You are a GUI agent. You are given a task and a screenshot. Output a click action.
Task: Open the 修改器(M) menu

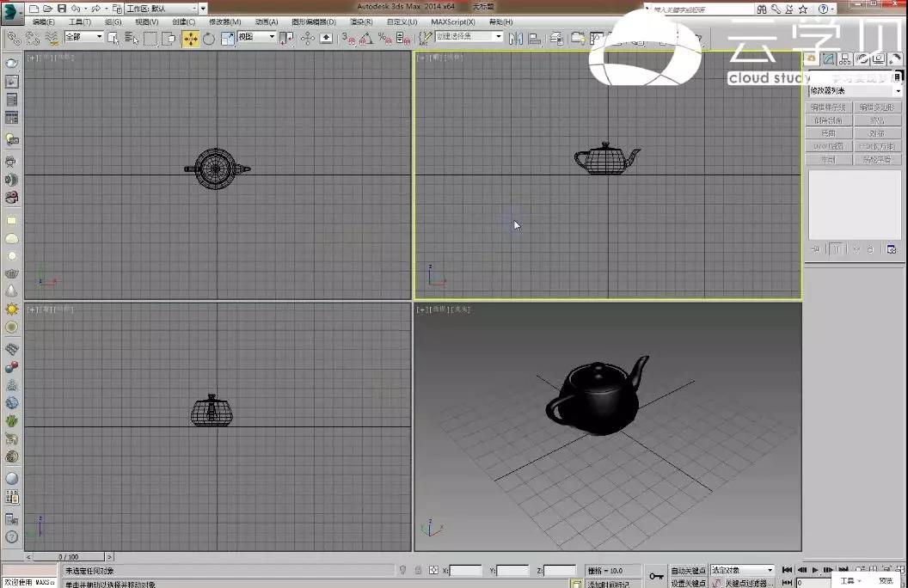point(224,22)
